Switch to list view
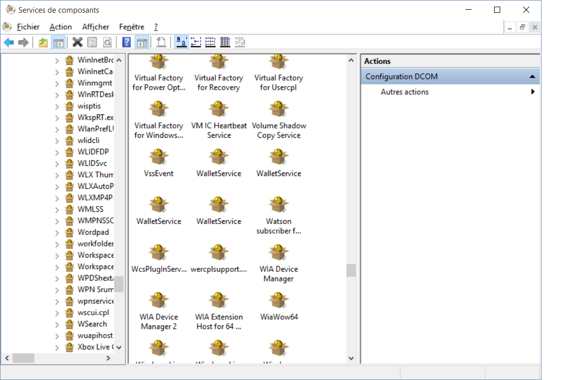Image resolution: width=588 pixels, height=380 pixels. pos(210,42)
